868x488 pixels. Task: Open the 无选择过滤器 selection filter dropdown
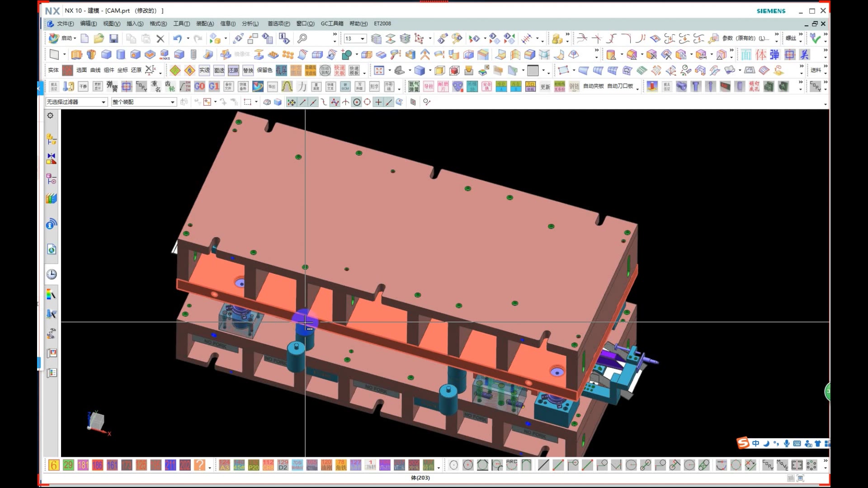[x=76, y=102]
